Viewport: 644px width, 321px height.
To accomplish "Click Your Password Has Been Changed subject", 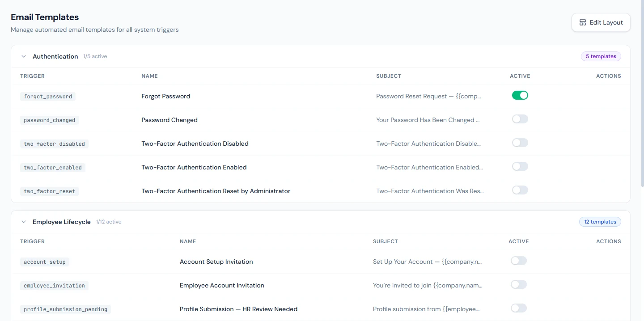I will pyautogui.click(x=428, y=120).
